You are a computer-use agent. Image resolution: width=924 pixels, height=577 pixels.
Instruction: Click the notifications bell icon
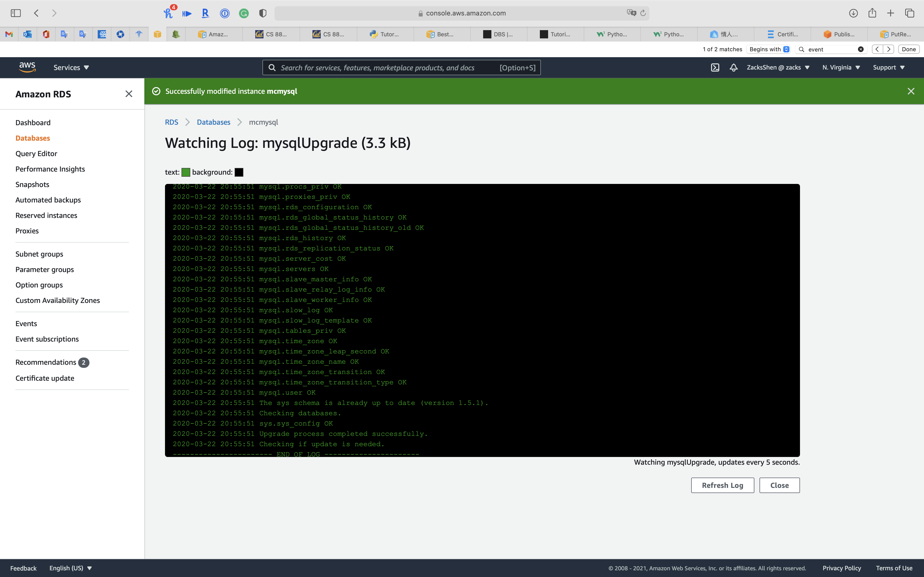click(x=733, y=67)
